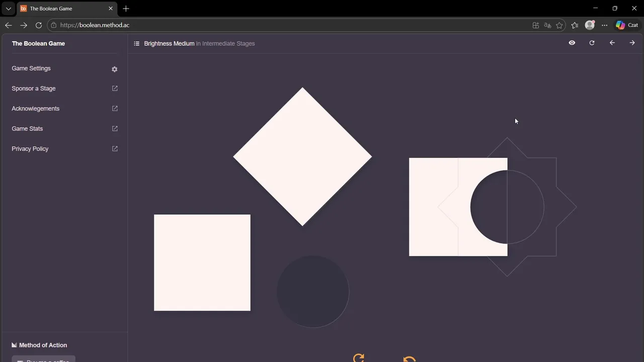Advance to the next stage using the right arrow

632,43
